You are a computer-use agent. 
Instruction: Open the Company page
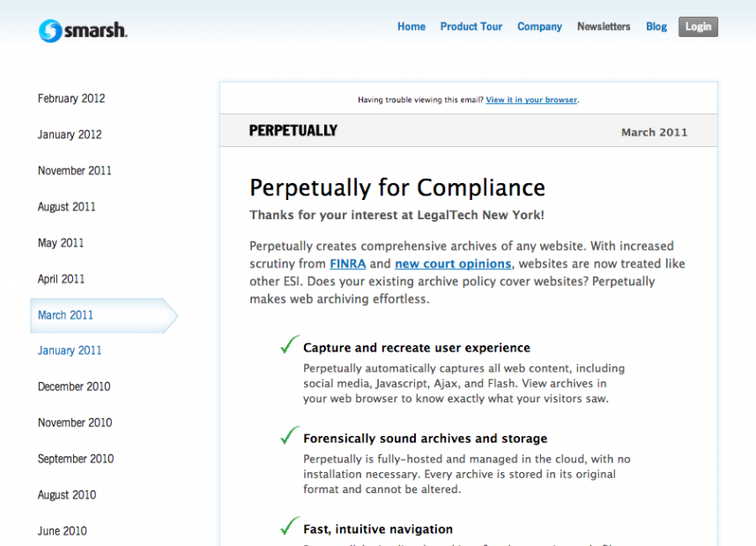coord(539,26)
